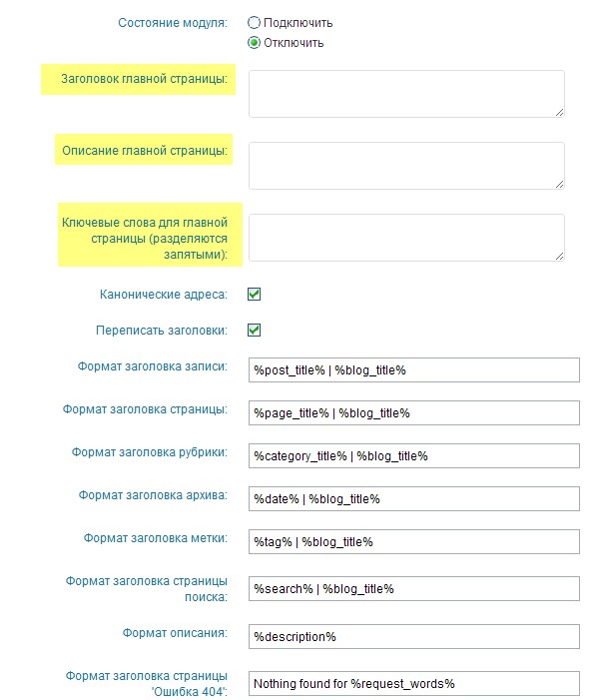Select the Отключить radio option

coord(254,43)
